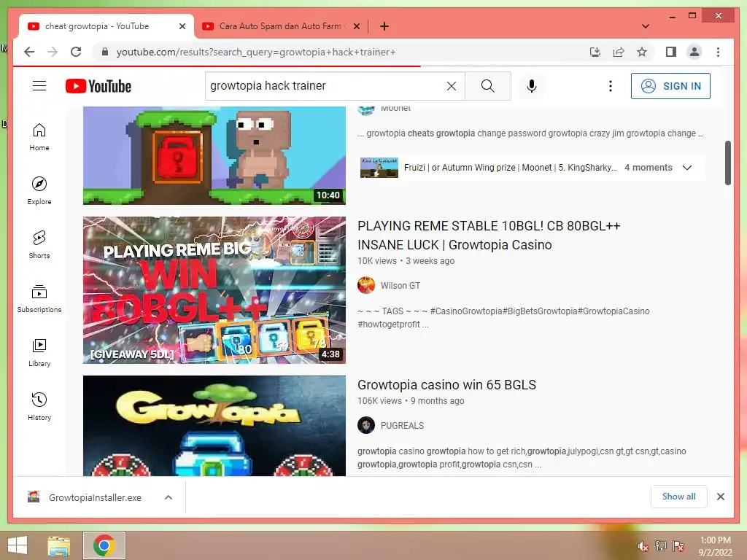Close the Cara Auto Spam tab
Viewport: 747px width, 560px height.
pyautogui.click(x=356, y=26)
